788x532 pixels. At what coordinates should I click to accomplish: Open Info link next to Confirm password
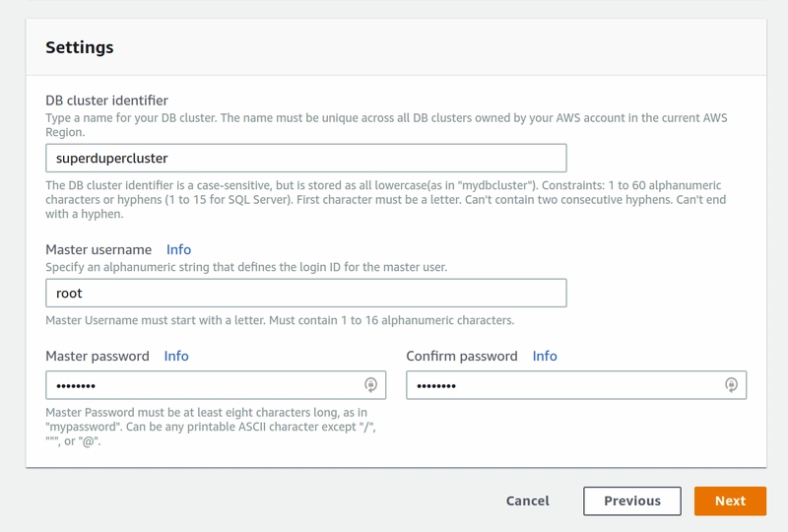click(545, 356)
